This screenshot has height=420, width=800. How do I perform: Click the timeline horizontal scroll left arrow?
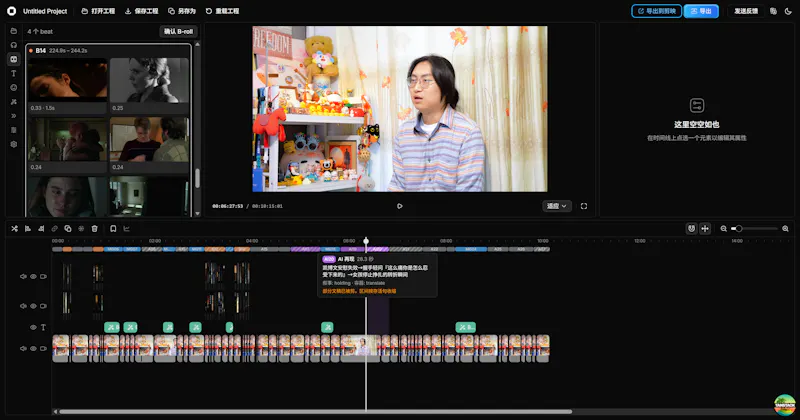(x=56, y=412)
